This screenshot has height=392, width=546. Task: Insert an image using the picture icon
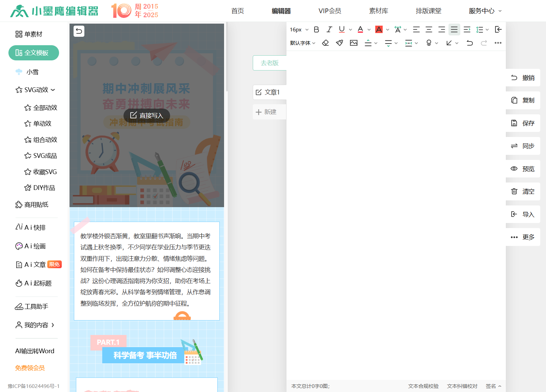pyautogui.click(x=354, y=43)
